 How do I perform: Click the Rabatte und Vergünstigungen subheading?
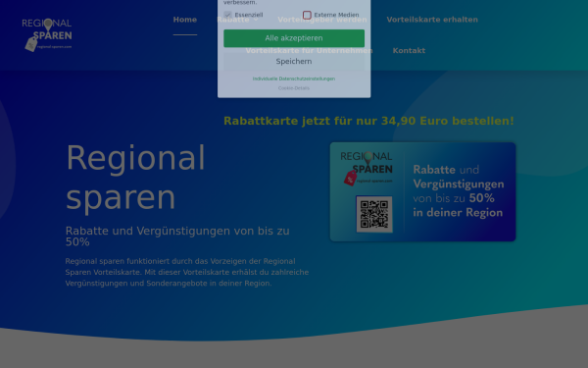177,237
